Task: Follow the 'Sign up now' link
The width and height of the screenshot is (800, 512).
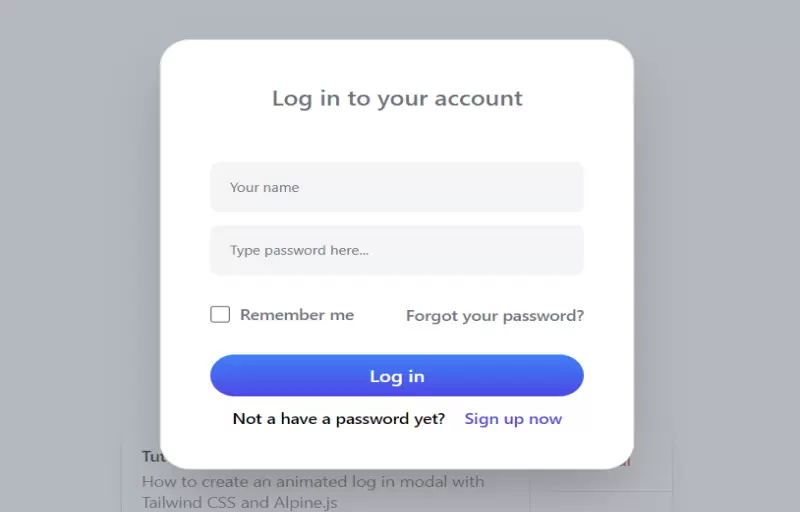Action: [x=513, y=419]
